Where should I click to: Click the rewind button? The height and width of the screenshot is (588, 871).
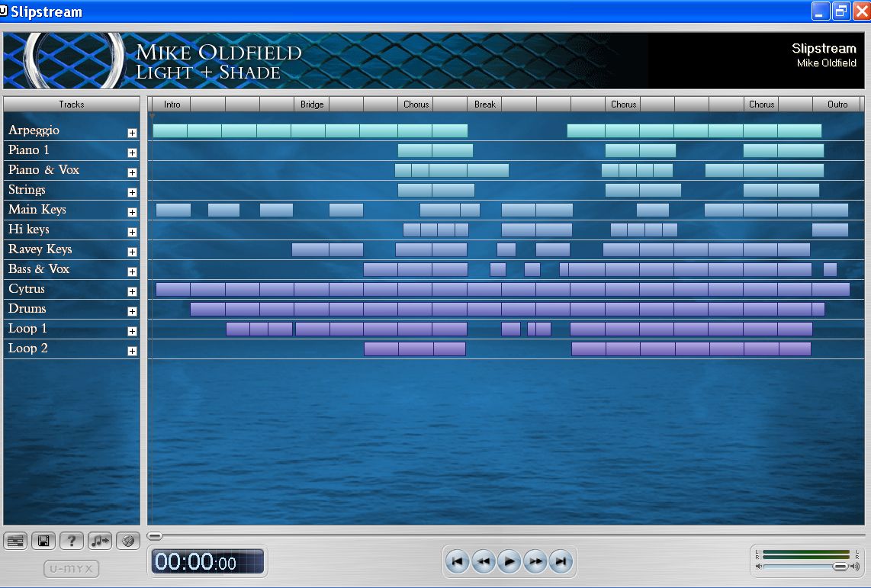pos(484,561)
